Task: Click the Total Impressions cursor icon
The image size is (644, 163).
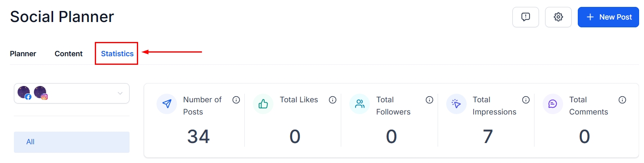Action: pos(456,104)
